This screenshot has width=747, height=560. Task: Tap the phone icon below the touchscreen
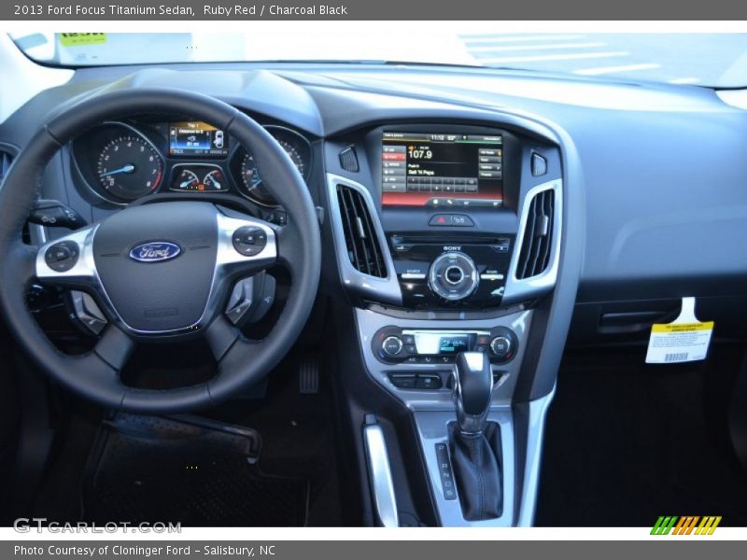click(x=449, y=203)
